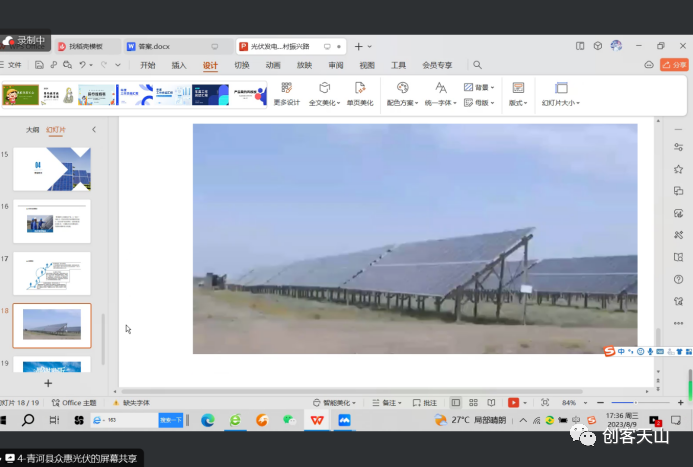This screenshot has width=693, height=467.
Task: Click the orange 分享 share button
Action: 674,65
